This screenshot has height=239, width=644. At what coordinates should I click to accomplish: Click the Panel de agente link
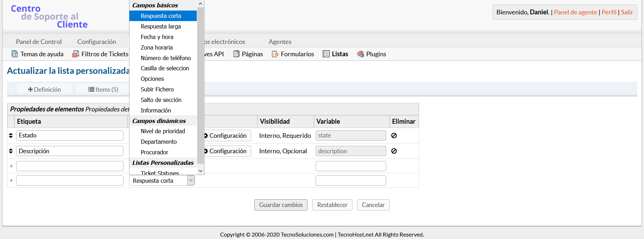point(575,12)
